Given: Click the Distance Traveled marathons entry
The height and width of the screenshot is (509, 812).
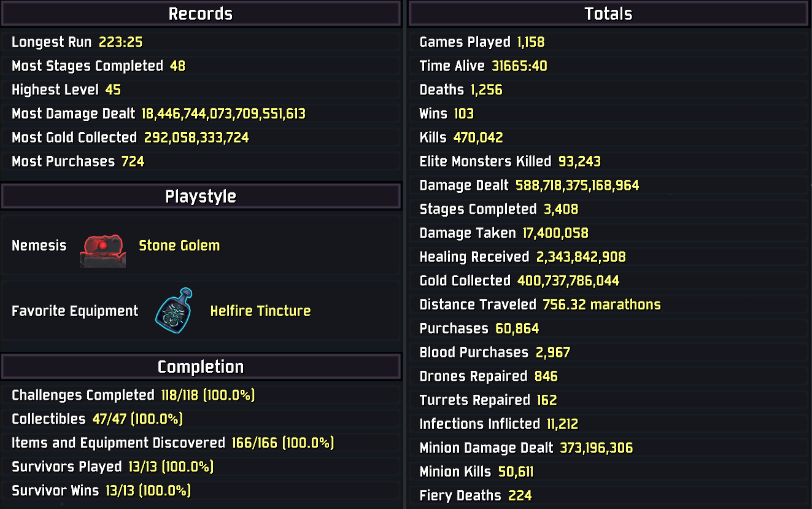Looking at the screenshot, I should coord(608,305).
